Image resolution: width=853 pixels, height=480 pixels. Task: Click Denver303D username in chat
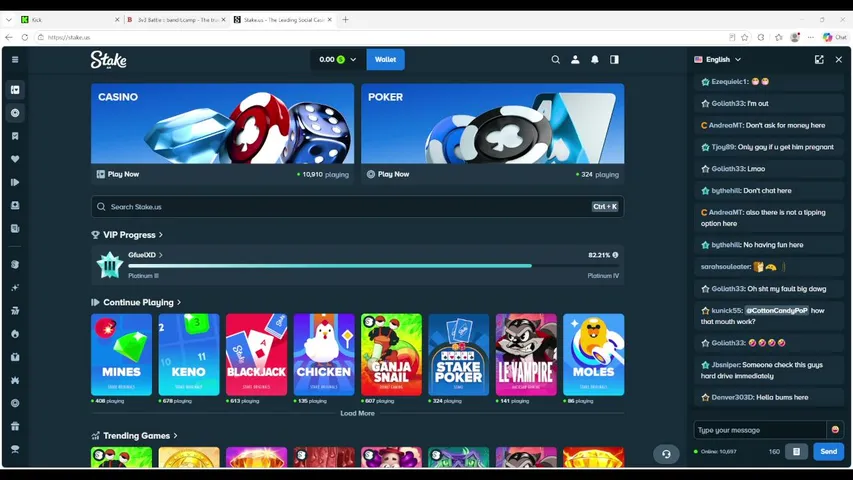[732, 397]
